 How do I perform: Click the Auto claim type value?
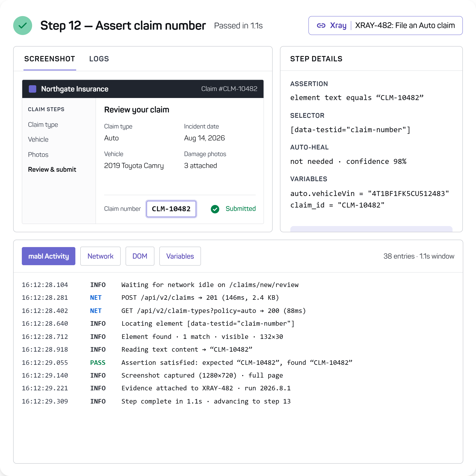point(111,138)
